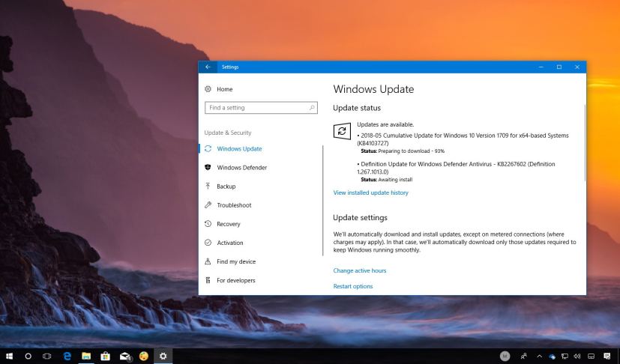Open Windows Defender settings
620x364 pixels.
point(241,168)
